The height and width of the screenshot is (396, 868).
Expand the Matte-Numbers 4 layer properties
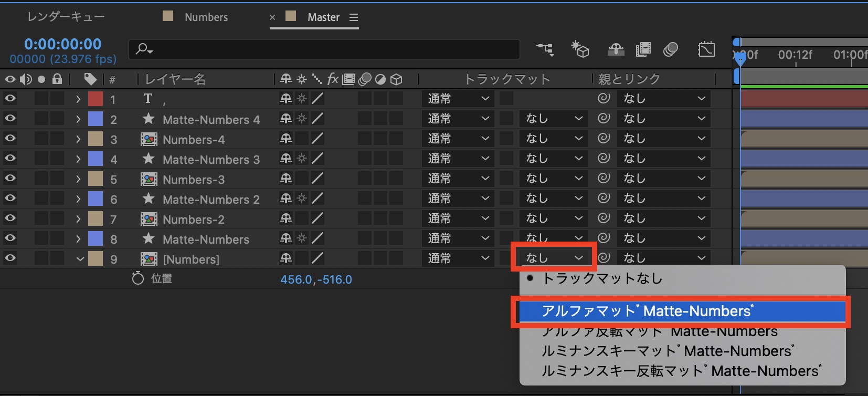[78, 119]
